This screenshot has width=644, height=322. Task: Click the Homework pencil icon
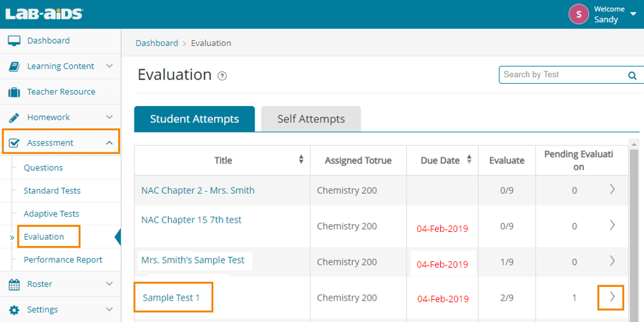[x=14, y=117]
